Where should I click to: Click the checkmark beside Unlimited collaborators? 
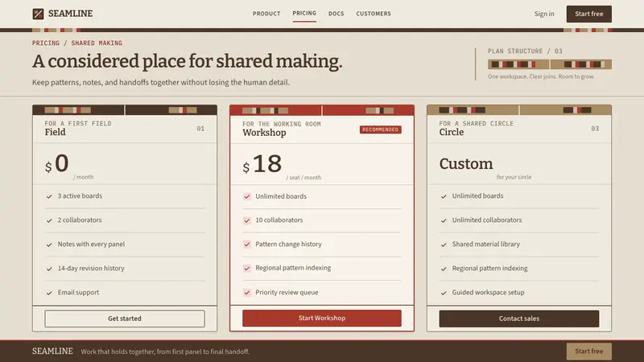click(x=444, y=220)
